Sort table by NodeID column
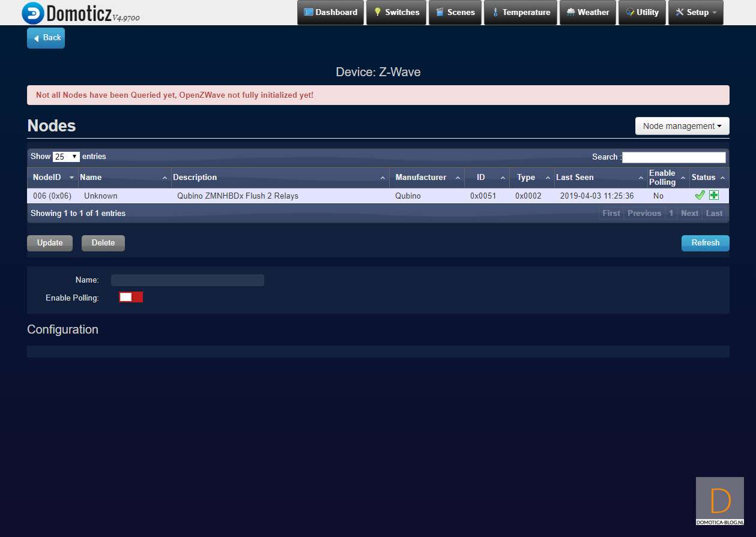This screenshot has height=537, width=756. [53, 178]
